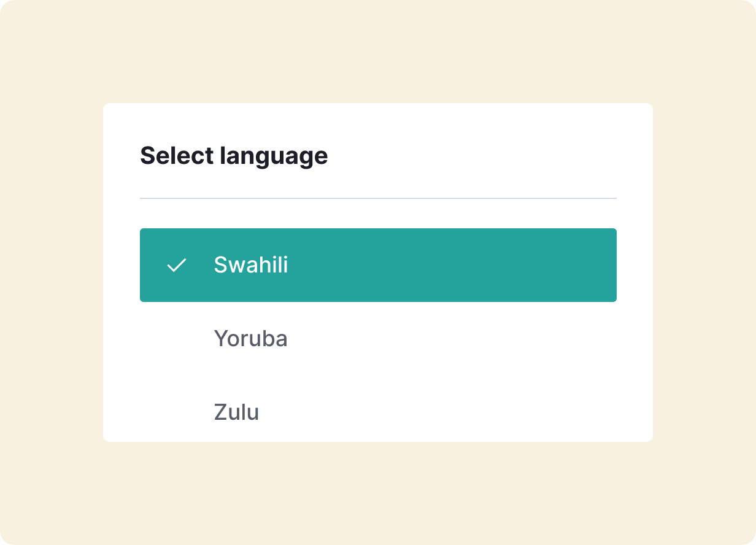The height and width of the screenshot is (545, 756).
Task: Click the divider line below the heading
Action: tap(378, 198)
